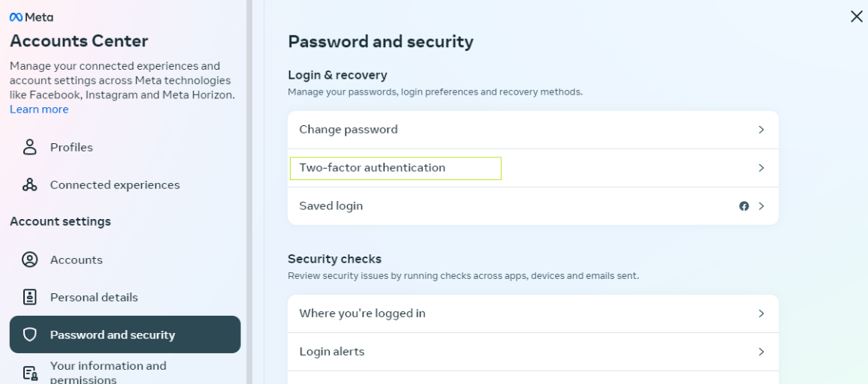
Task: Expand Change password chevron arrow
Action: pos(761,130)
